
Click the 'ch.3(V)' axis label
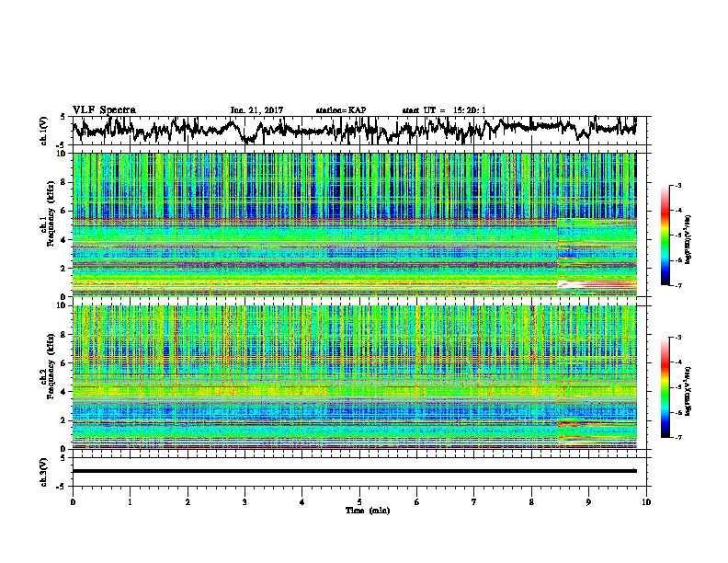44,472
